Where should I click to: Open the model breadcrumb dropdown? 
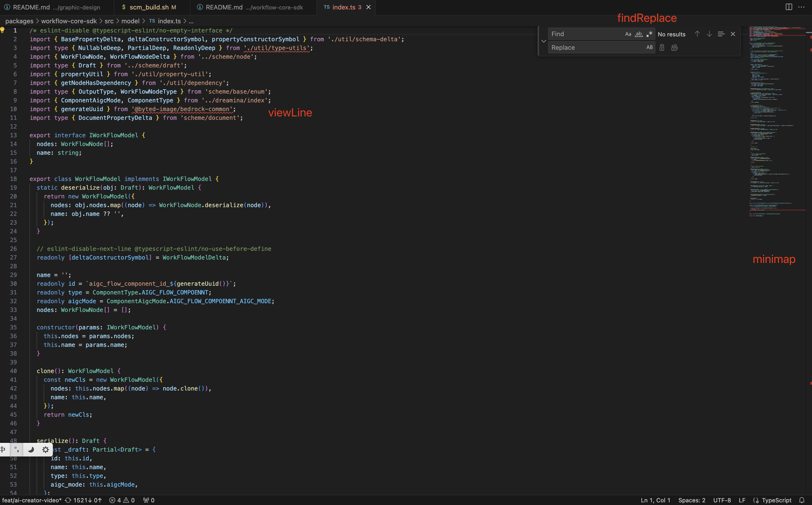pyautogui.click(x=130, y=21)
